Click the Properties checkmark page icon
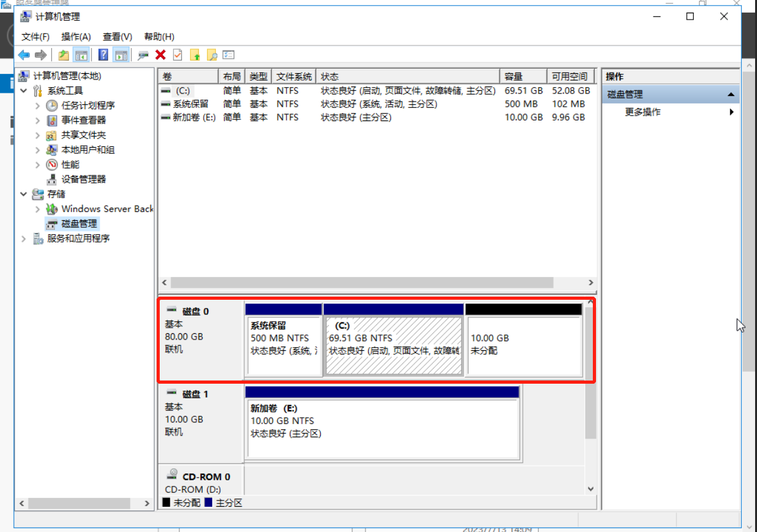The height and width of the screenshot is (532, 757). (177, 55)
